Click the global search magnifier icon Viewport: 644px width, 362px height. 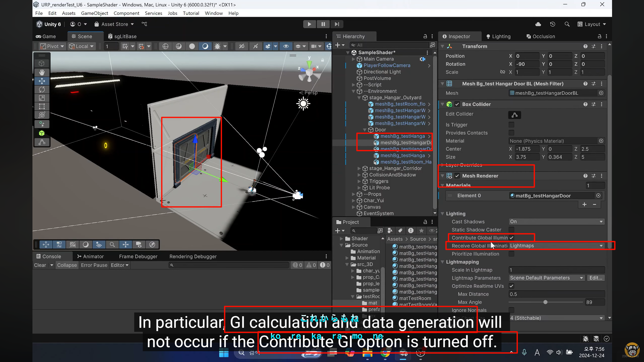pyautogui.click(x=567, y=24)
